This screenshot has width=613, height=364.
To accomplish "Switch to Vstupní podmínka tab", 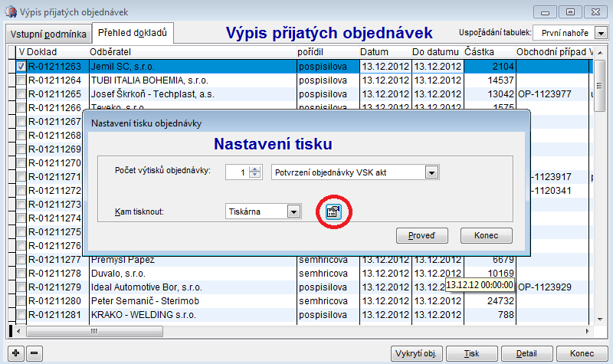I will [x=47, y=34].
